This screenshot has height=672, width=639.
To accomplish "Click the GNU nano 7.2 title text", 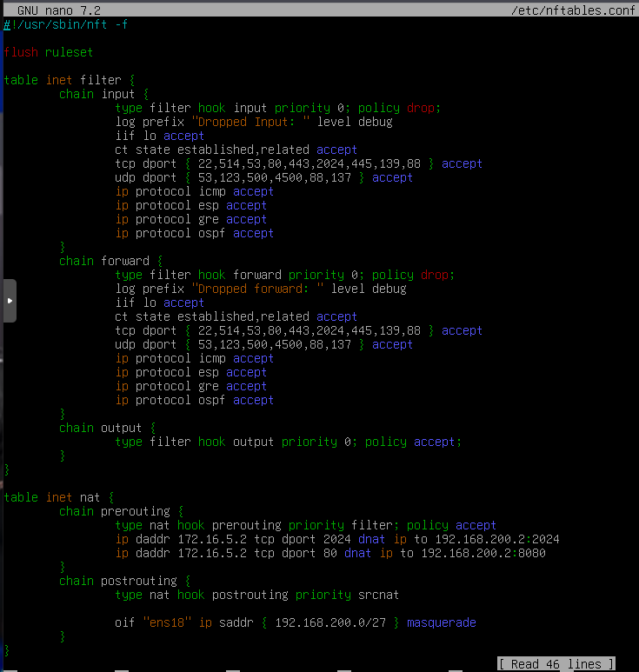I will (56, 10).
